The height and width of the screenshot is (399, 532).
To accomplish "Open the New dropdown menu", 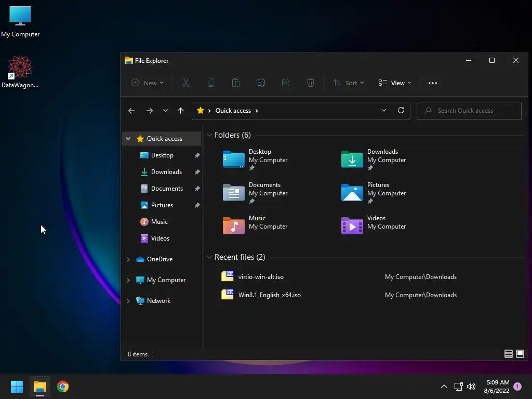I will coord(147,83).
